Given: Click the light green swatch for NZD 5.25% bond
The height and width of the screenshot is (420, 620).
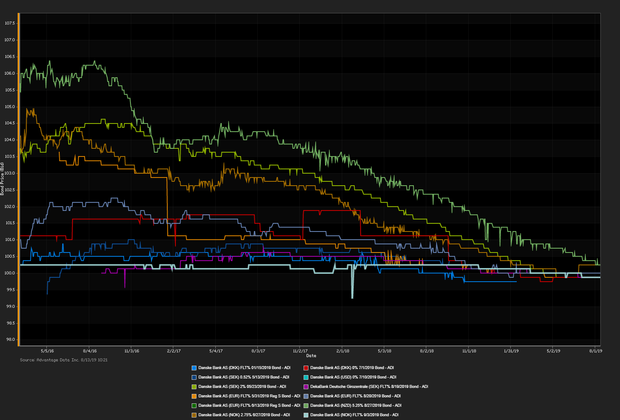Looking at the screenshot, I should (x=306, y=405).
